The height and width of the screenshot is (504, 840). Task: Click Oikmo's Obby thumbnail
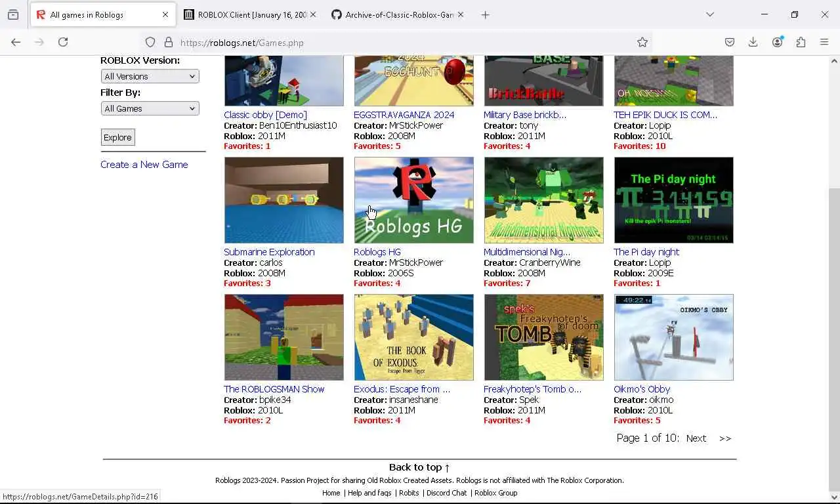[674, 337]
